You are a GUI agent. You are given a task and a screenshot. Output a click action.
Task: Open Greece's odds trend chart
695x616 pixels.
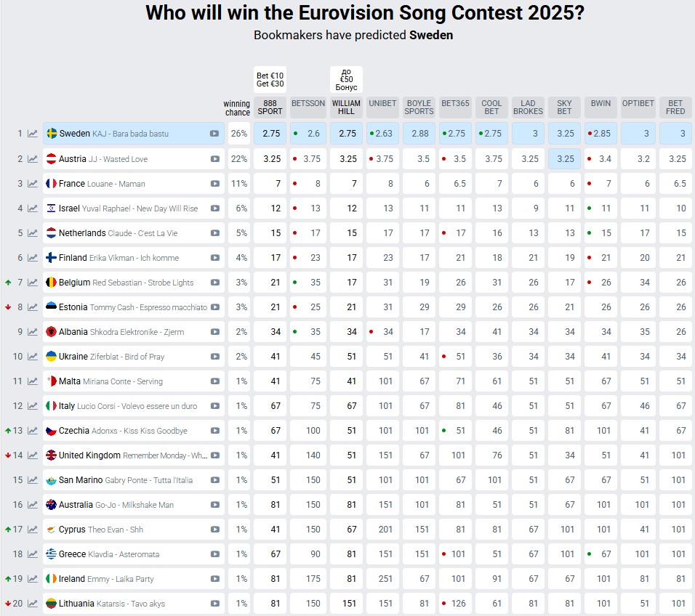point(32,554)
